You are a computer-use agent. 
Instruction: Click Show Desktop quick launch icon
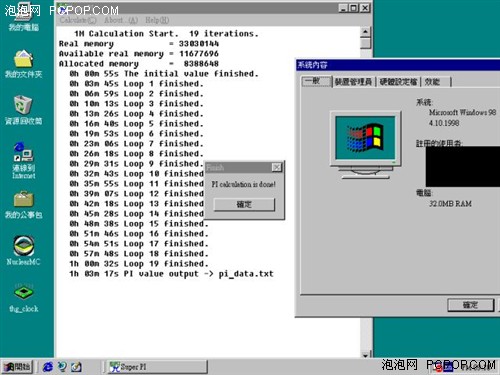click(x=76, y=367)
